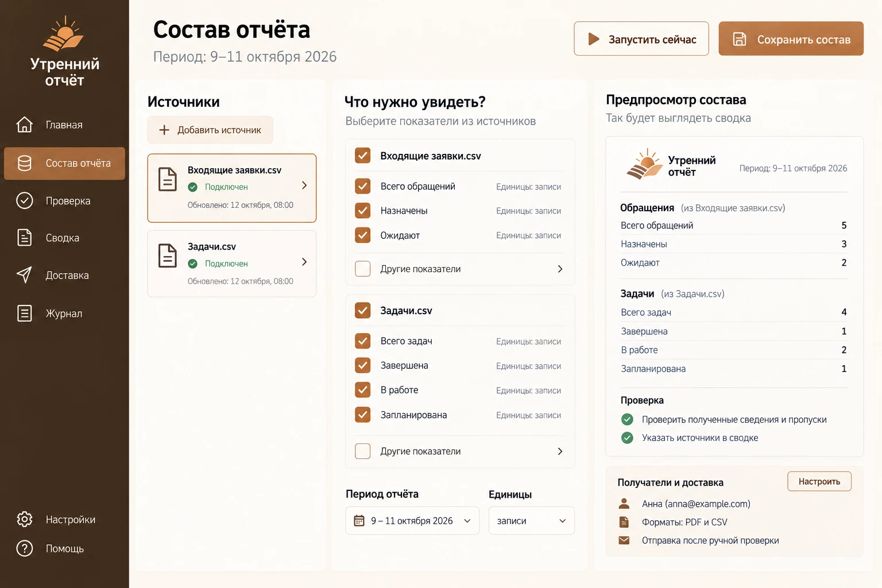Check the unchecked Другие показатели box under Задачи.csv
This screenshot has width=882, height=588.
point(362,451)
